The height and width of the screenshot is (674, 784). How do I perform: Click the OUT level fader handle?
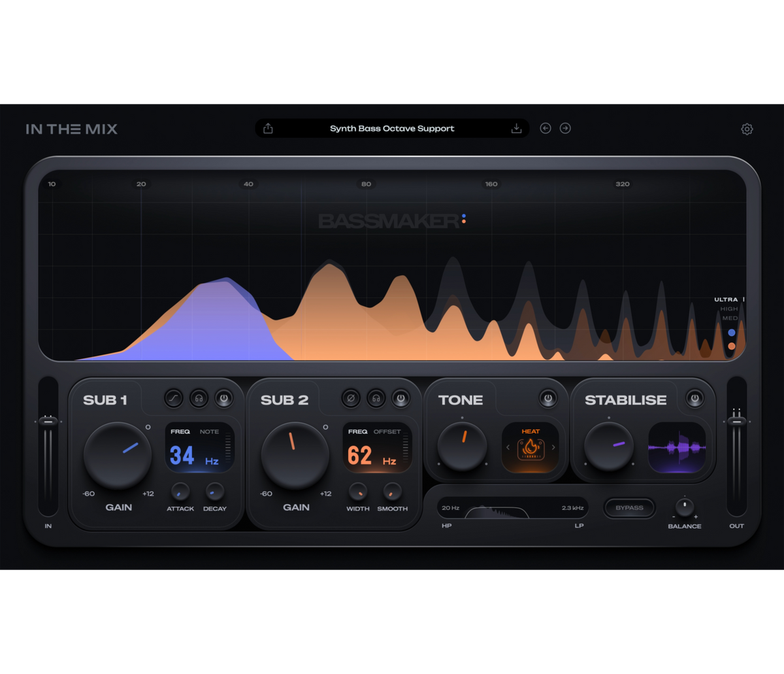point(736,421)
